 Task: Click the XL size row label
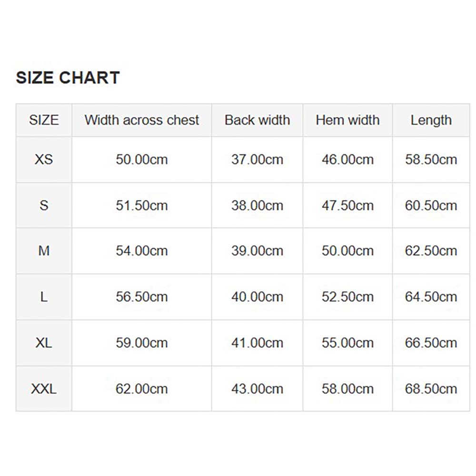(x=44, y=343)
